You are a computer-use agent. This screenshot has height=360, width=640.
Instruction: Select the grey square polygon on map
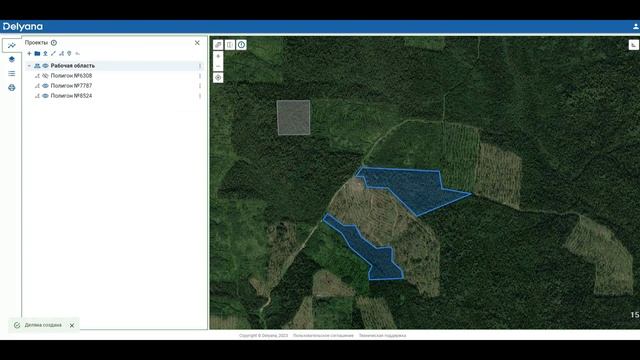tap(293, 118)
